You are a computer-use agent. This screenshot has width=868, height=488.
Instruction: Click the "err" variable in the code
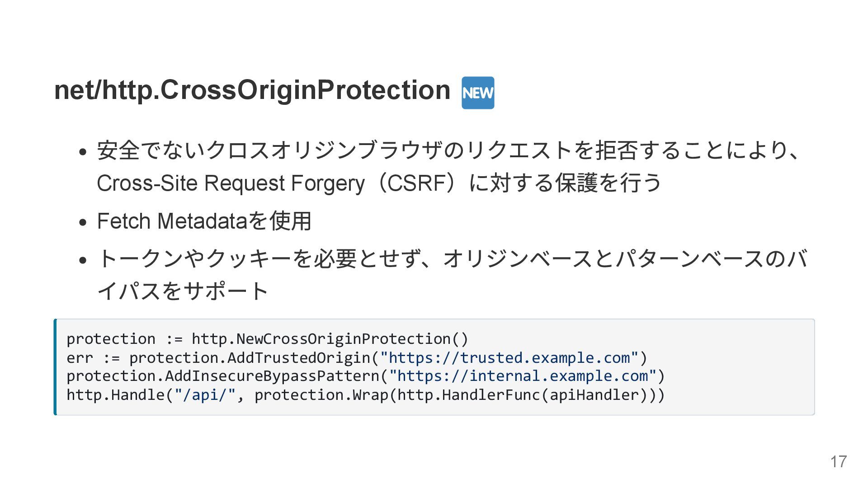point(80,358)
